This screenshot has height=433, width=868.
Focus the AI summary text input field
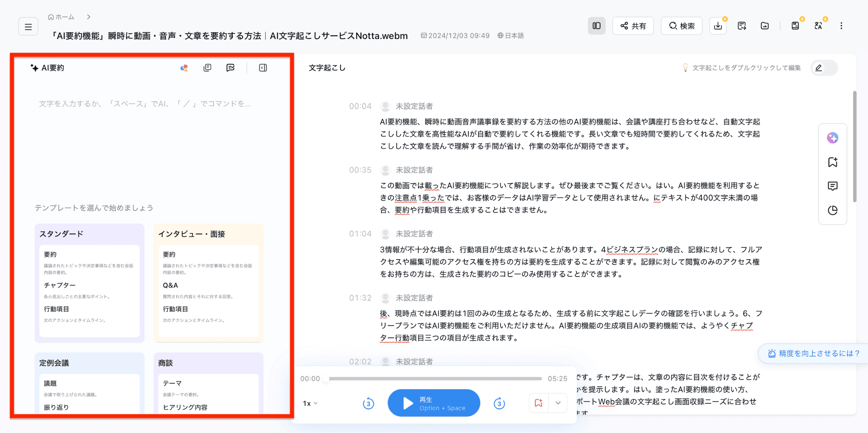point(145,104)
